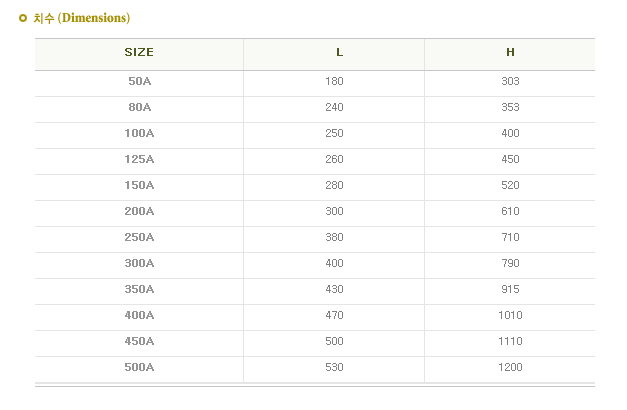Click the 치수 (Dimensions) heading text
Screen dimensions: 627x410
(81, 18)
